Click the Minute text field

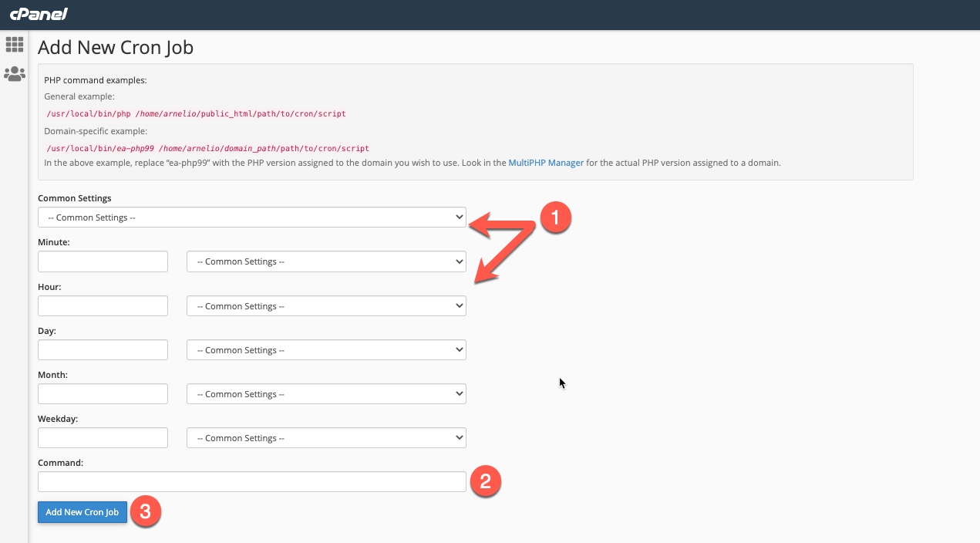pos(103,261)
